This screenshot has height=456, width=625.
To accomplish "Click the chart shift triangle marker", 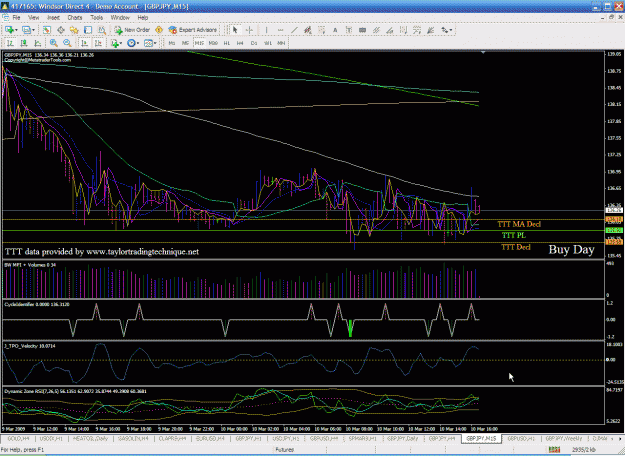I will click(483, 53).
